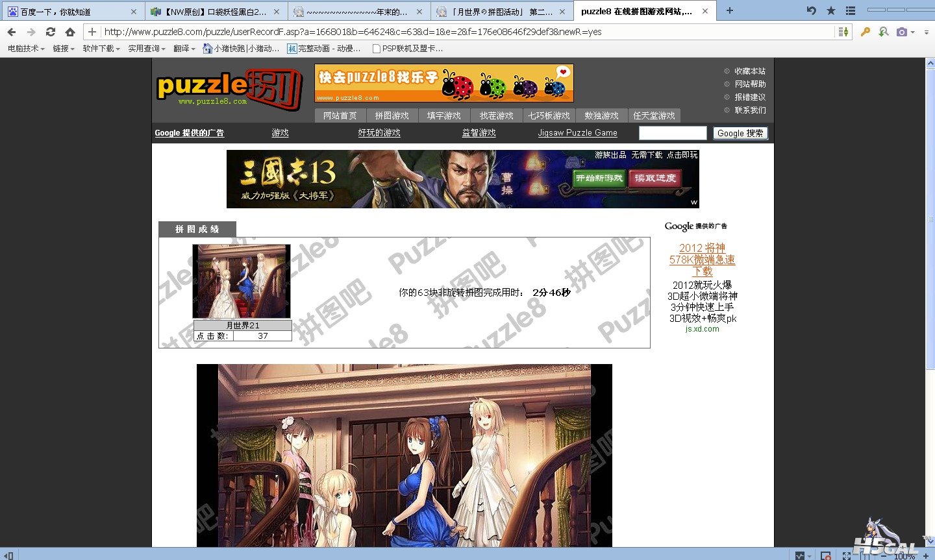
Task: Open the list menu icon in tab bar
Action: pos(851,11)
